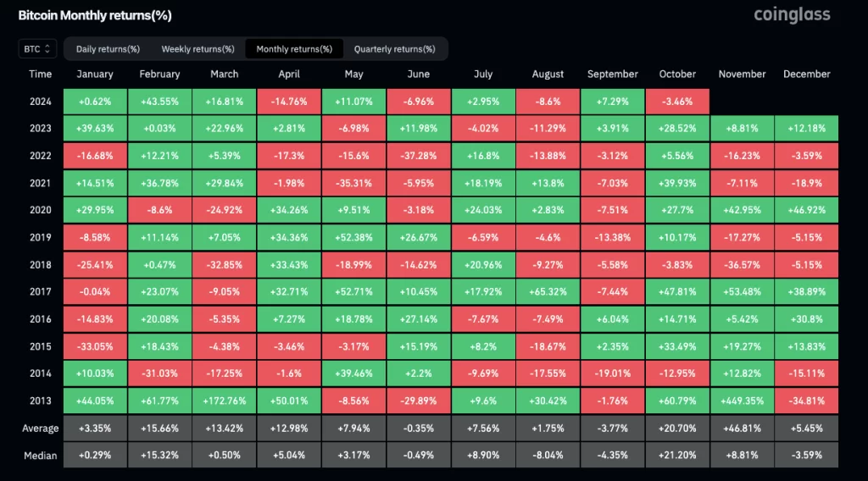Click the Bitcoin Monthly returns(%) title
The image size is (868, 481).
[96, 15]
